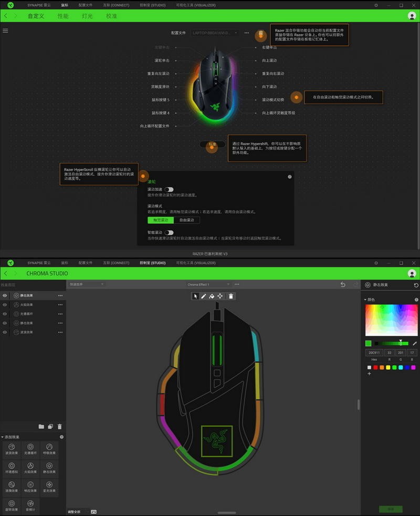Click the undo arrow in Chroma Studio
Screen dimensions: 420x516
click(x=343, y=284)
